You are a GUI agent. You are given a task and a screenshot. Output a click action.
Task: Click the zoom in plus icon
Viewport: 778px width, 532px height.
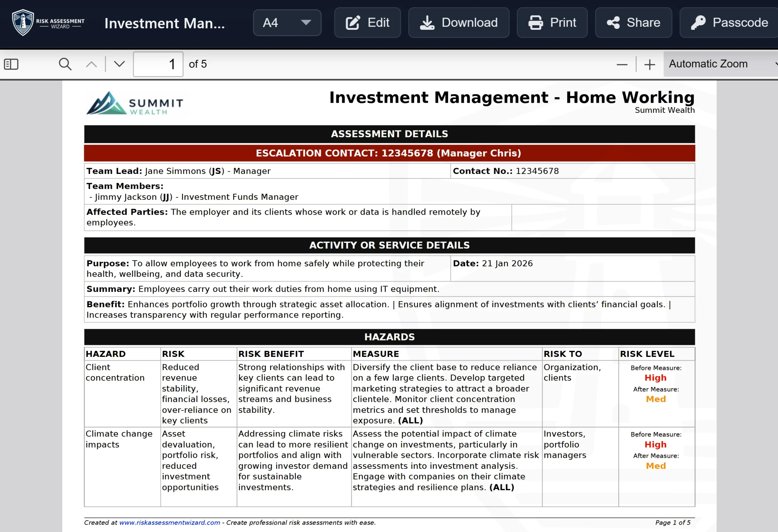click(649, 64)
